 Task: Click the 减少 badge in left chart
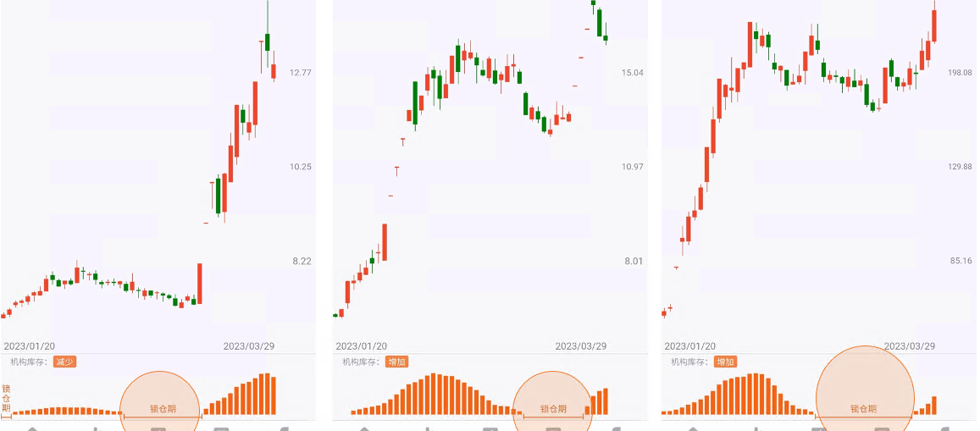pos(64,362)
